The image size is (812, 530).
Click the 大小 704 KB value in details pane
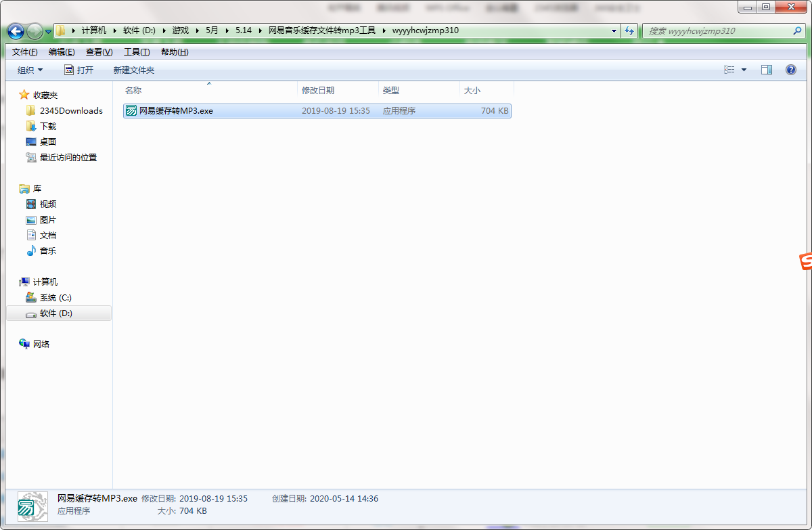pos(192,511)
